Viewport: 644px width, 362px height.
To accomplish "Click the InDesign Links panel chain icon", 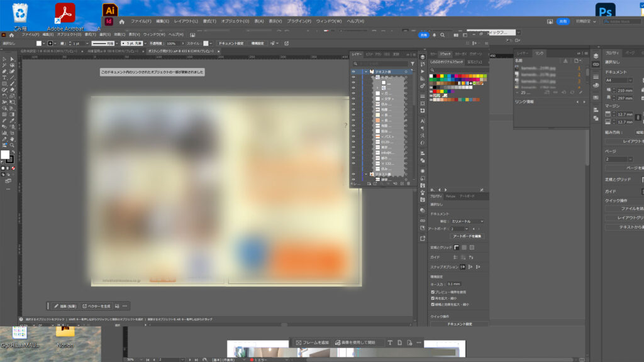I will (x=596, y=65).
